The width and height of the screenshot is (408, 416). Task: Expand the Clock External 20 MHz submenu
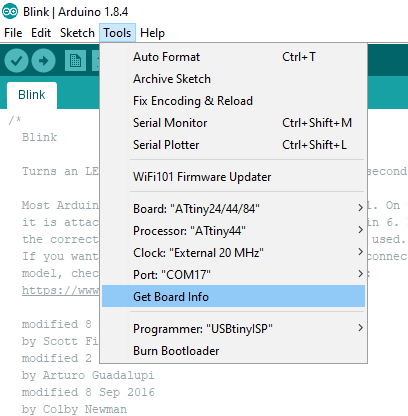(233, 253)
